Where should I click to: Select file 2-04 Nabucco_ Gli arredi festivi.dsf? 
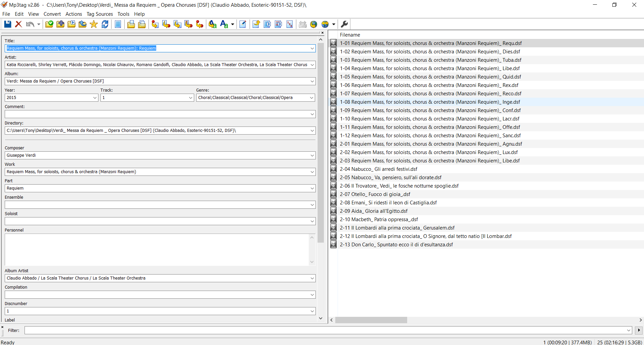pyautogui.click(x=378, y=169)
